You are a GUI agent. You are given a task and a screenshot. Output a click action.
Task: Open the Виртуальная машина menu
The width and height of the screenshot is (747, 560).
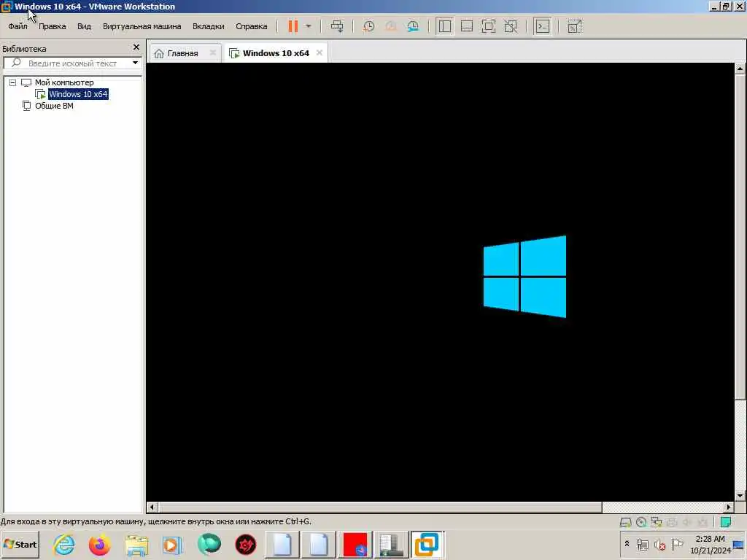tap(142, 26)
